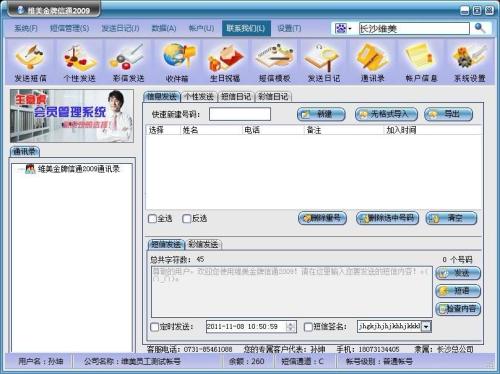Open the 设置(T) menu

[x=289, y=28]
